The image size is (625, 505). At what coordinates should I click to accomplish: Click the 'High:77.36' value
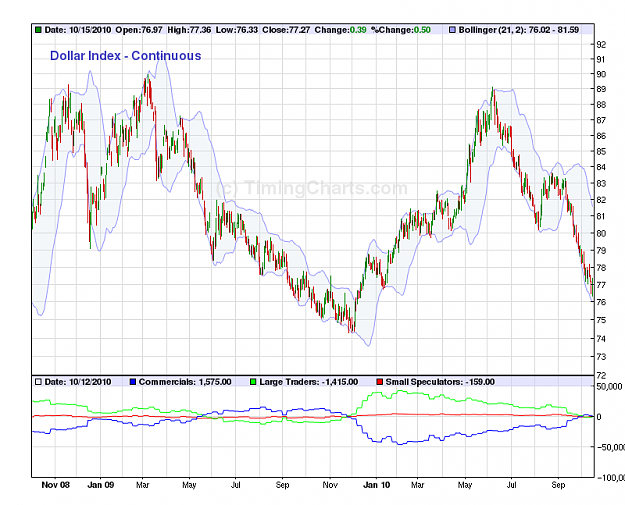(189, 30)
